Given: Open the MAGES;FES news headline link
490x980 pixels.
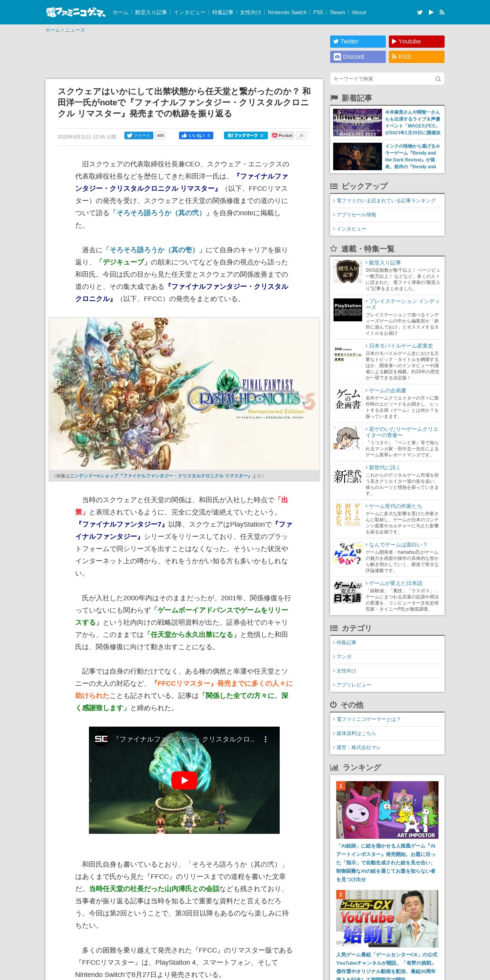Looking at the screenshot, I should pyautogui.click(x=413, y=122).
